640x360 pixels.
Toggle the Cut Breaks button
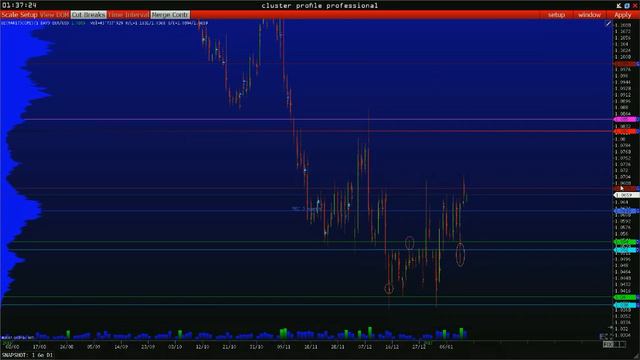(89, 15)
